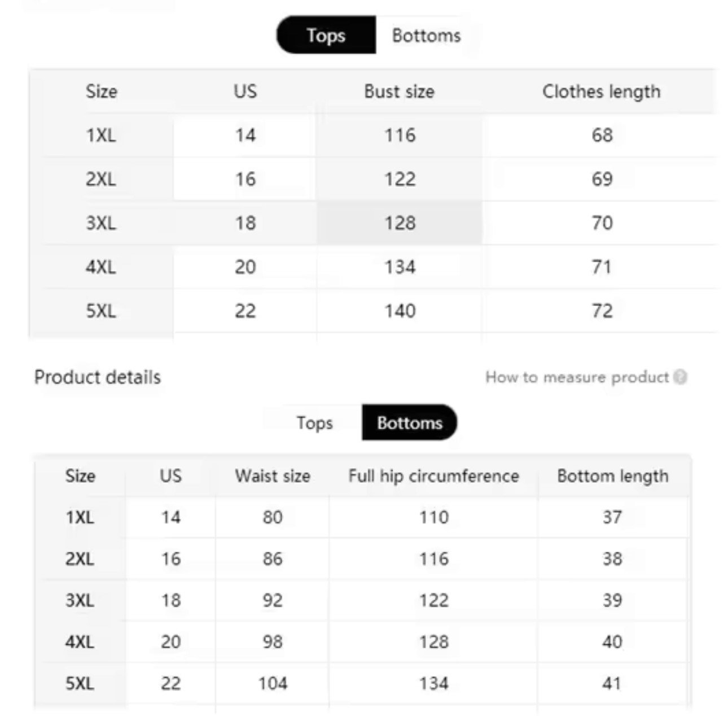The width and height of the screenshot is (728, 716).
Task: Select the black highlighted Bottoms tab
Action: pos(409,423)
